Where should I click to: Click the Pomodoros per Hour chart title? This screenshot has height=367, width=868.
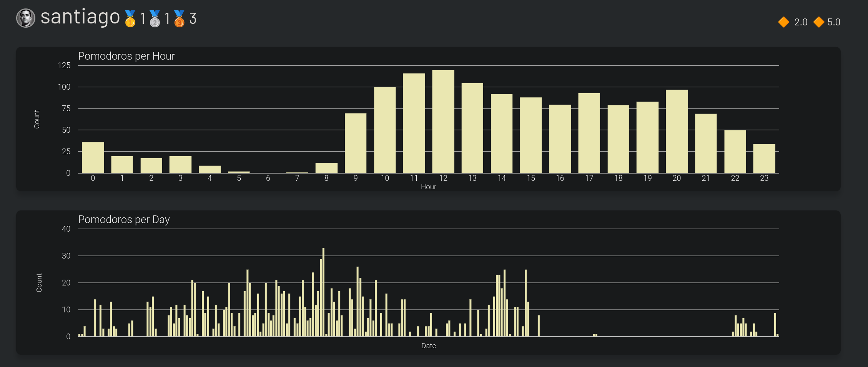coord(126,56)
